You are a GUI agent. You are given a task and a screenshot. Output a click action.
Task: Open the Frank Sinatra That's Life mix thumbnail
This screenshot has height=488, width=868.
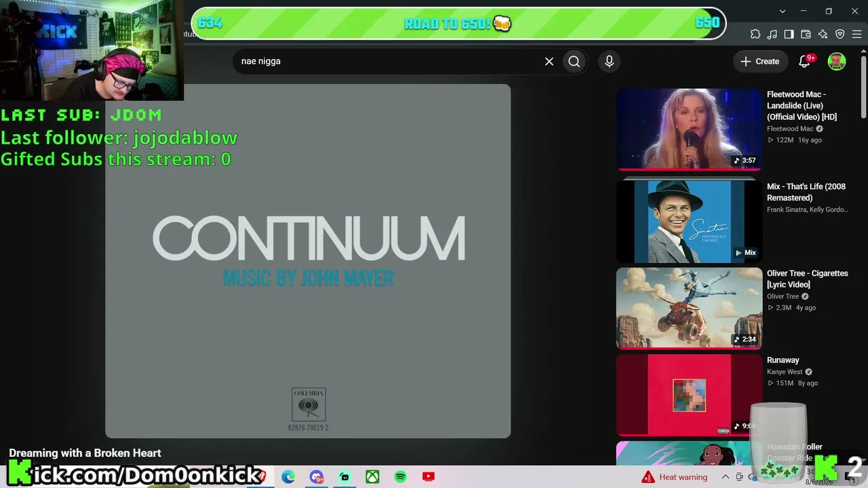tap(689, 221)
